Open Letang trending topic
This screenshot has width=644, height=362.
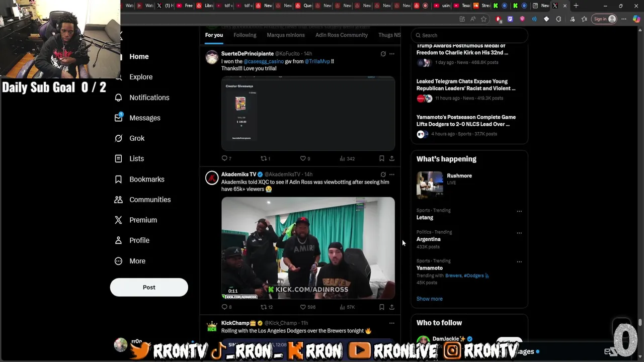tap(425, 217)
